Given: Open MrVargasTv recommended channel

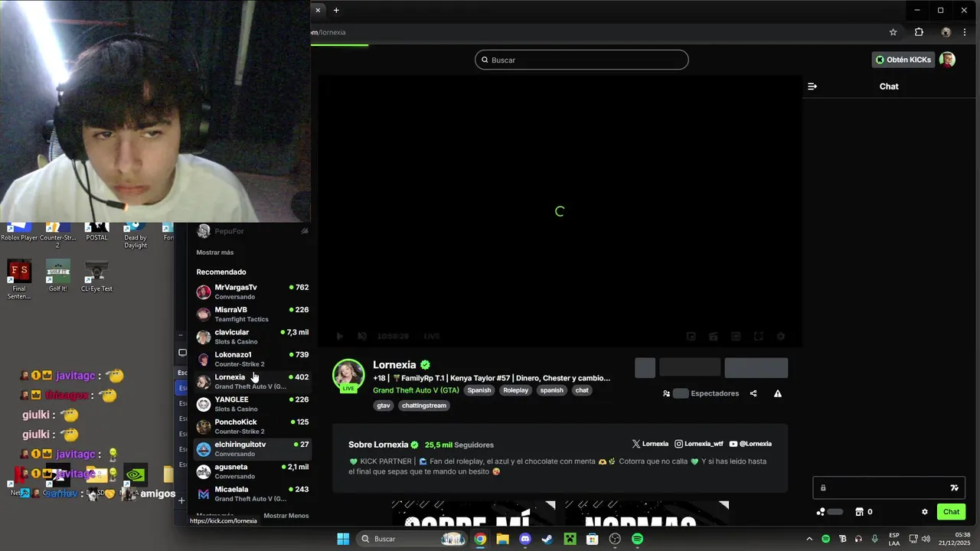Looking at the screenshot, I should (252, 292).
